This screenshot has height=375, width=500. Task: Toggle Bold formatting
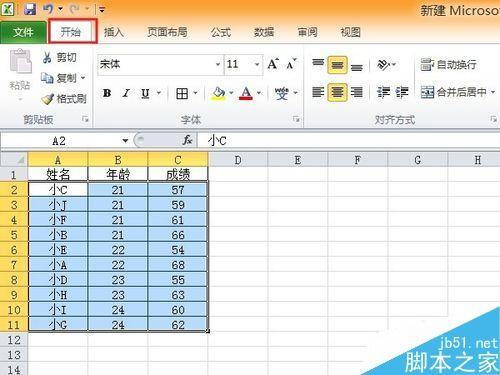pos(107,93)
